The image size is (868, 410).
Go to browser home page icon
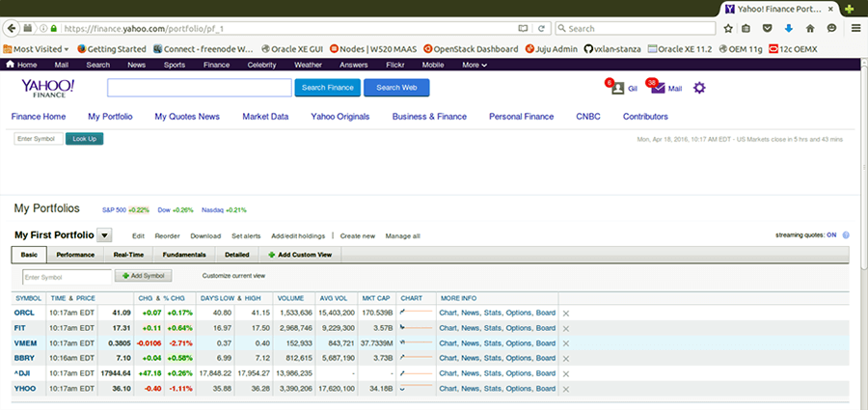coord(810,28)
